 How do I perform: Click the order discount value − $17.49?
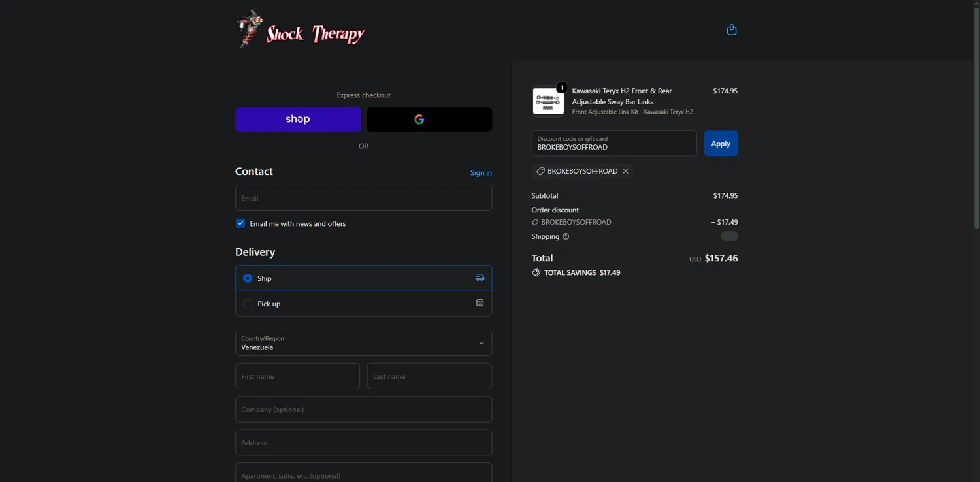pyautogui.click(x=725, y=222)
